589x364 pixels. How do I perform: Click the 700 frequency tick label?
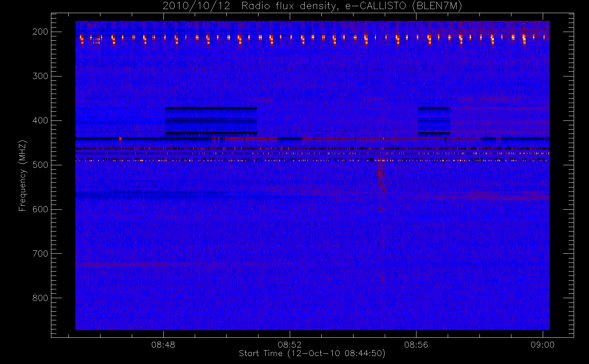(40, 254)
